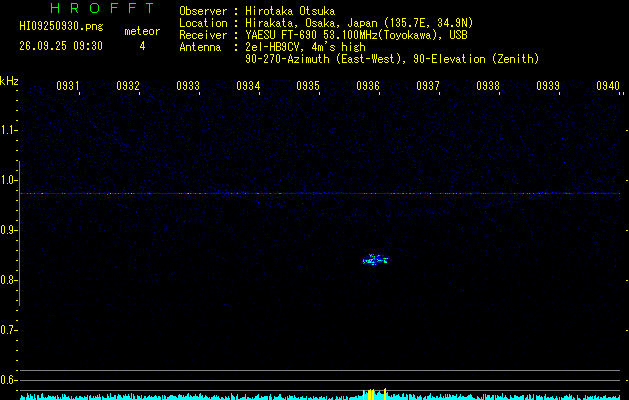This screenshot has height=400, width=629.
Task: Click the 0931 time tick label
Action: pos(68,86)
